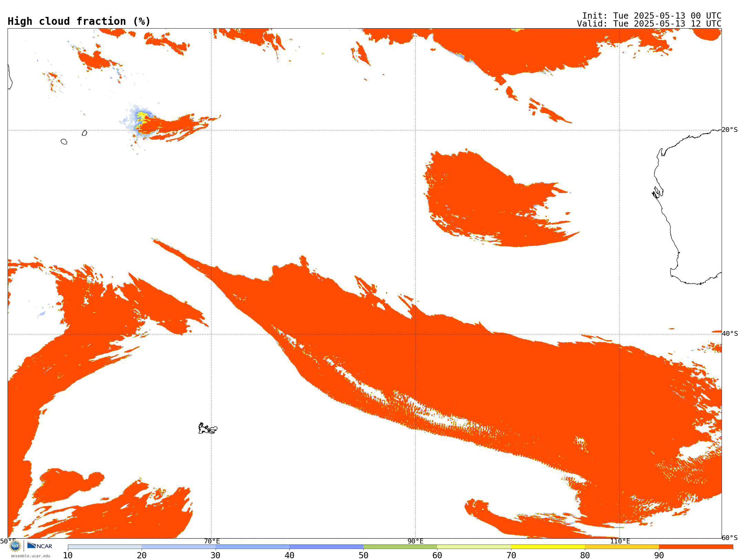Click the Kerguelen island outline on the map
This screenshot has height=560, width=744.
tap(208, 428)
